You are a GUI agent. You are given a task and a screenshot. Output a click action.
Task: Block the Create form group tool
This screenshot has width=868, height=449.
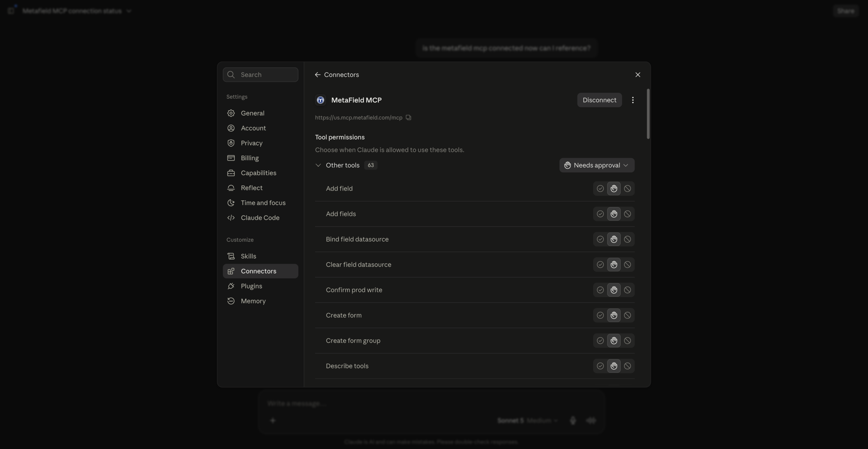click(x=628, y=340)
